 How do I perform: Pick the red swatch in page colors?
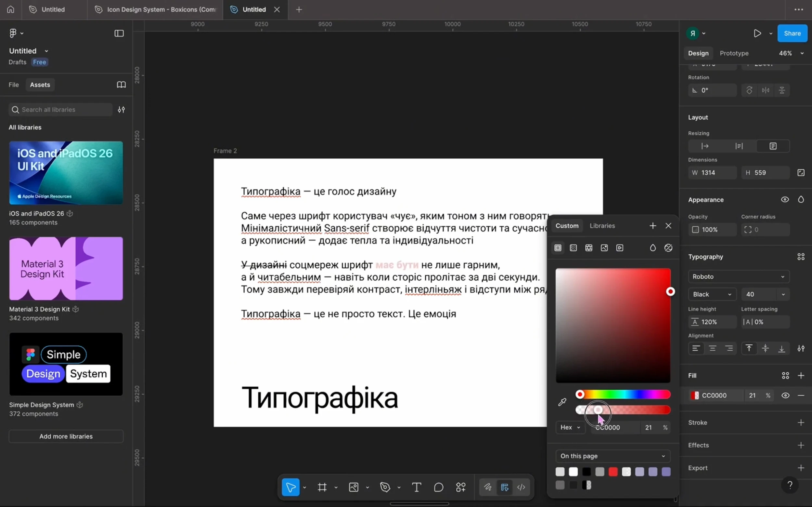[x=613, y=472]
